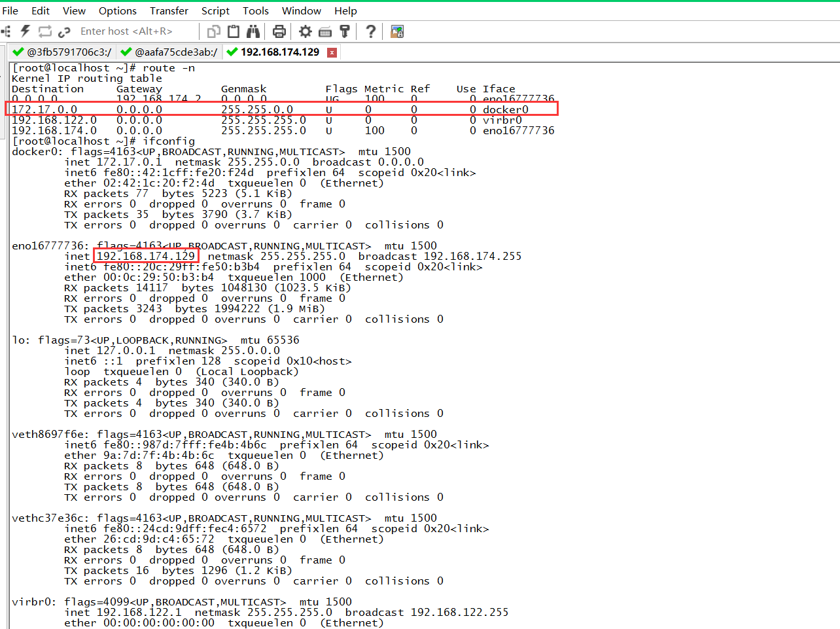The image size is (840, 629).
Task: Switch to the @3fb5791706c3:/ tab
Action: point(63,52)
